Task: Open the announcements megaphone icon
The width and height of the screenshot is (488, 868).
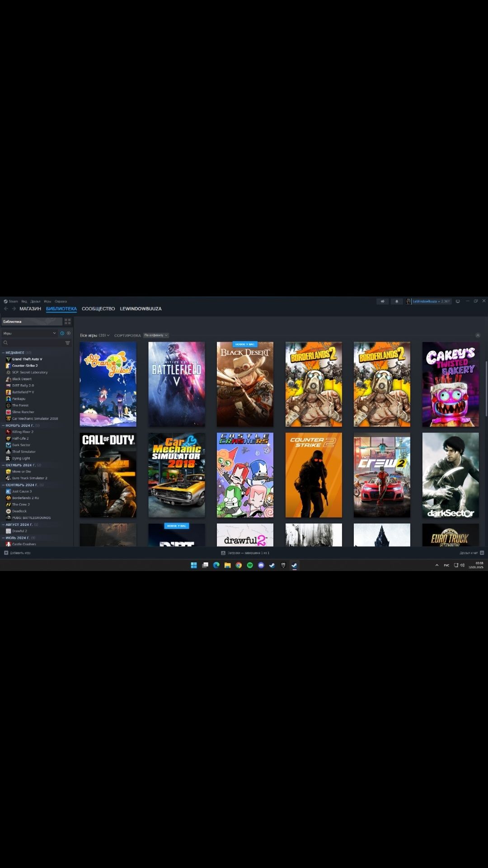Action: coord(383,302)
